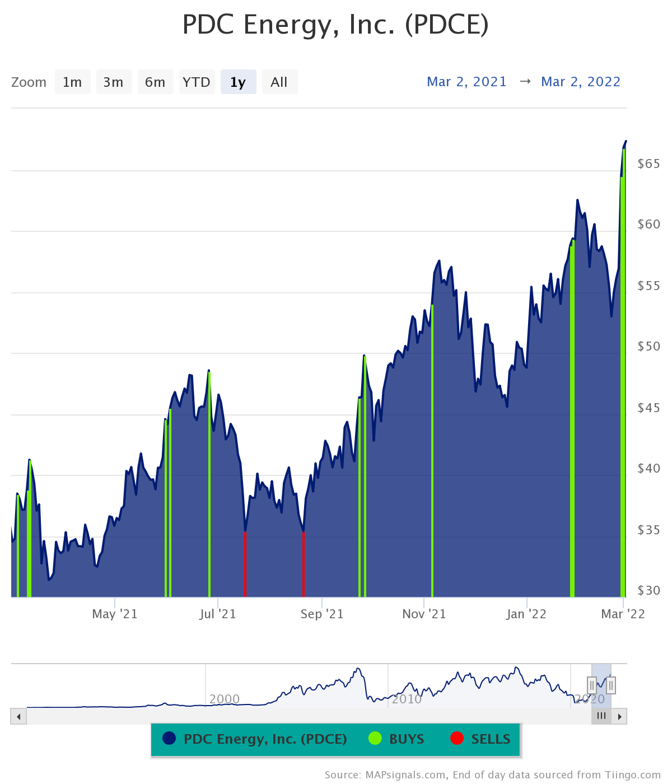Switch zoom to YTD

(197, 82)
